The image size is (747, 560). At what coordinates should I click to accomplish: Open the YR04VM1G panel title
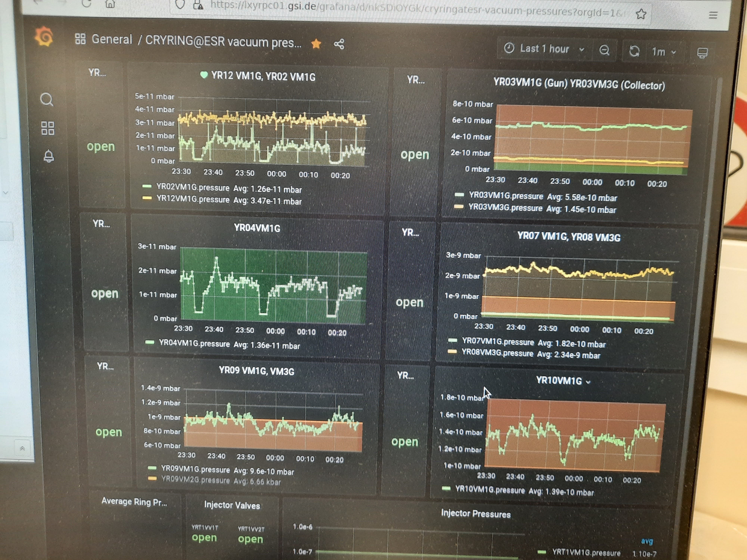(x=257, y=228)
